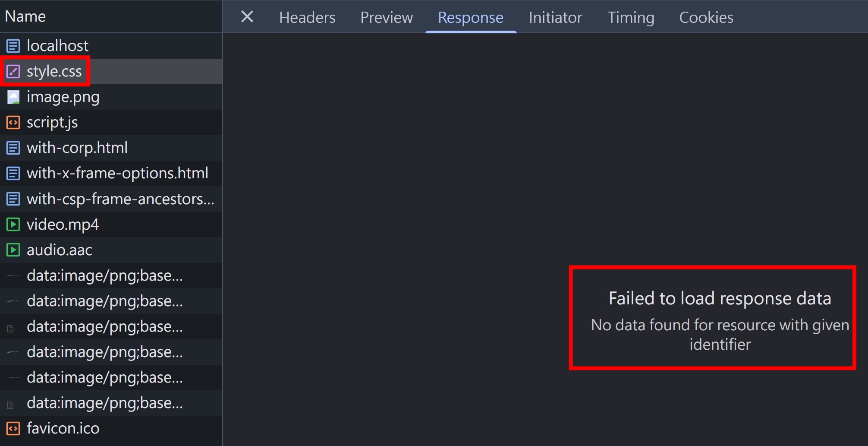Click the script.js script icon

13,123
